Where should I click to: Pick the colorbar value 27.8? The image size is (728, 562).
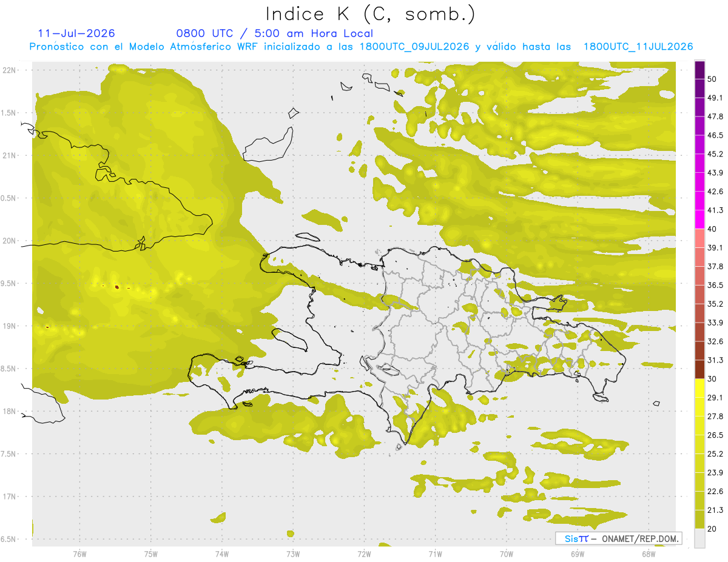click(x=715, y=416)
